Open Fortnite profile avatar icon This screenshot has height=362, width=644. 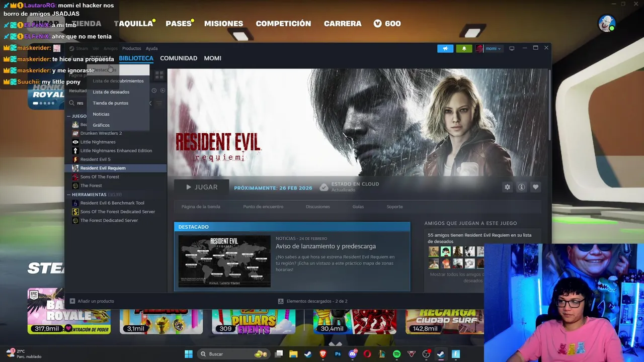[x=607, y=23]
